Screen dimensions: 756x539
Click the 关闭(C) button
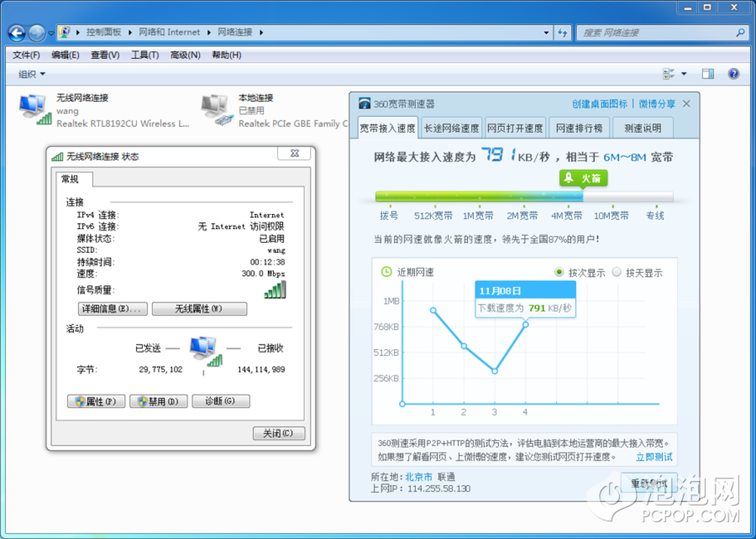[279, 433]
